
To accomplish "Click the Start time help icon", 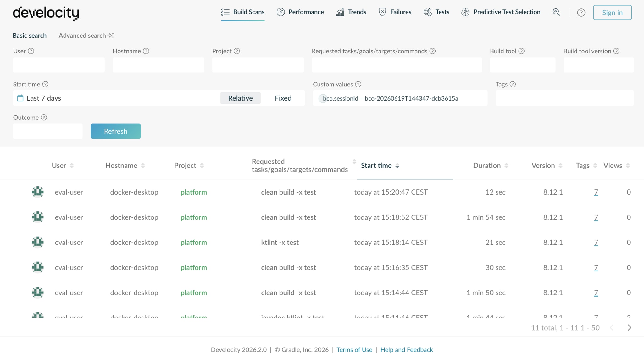I will (x=45, y=84).
